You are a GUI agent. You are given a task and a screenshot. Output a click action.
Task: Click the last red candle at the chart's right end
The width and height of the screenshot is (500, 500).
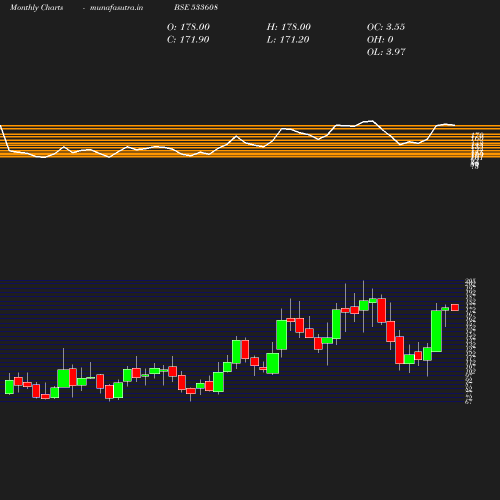[x=455, y=307]
